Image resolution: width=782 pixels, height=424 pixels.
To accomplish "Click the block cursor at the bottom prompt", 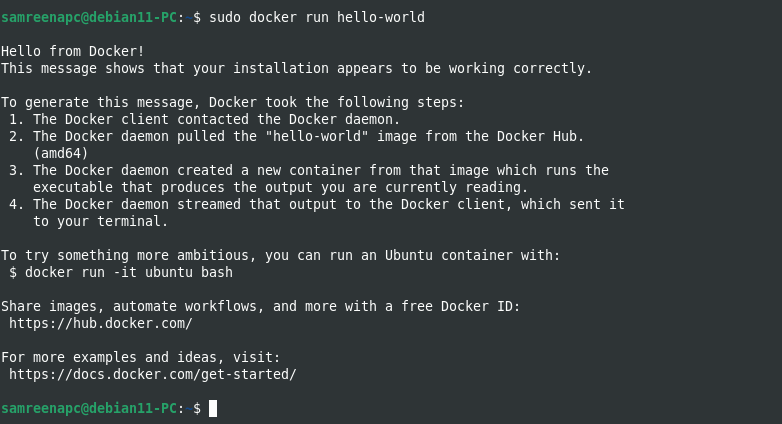I will [213, 408].
